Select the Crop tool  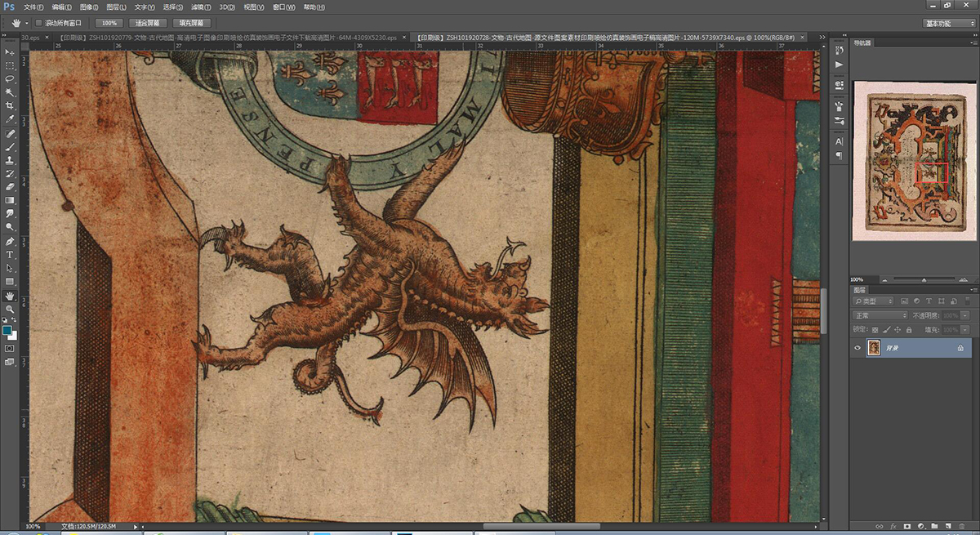coord(11,105)
